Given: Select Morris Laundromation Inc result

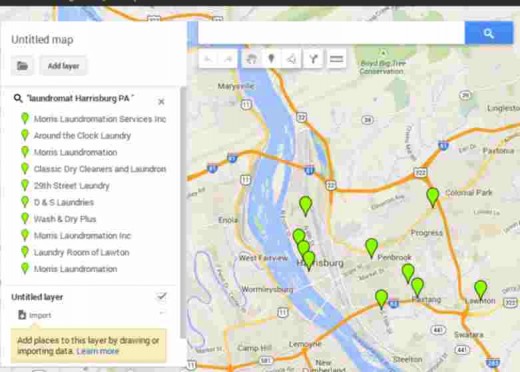Looking at the screenshot, I should (82, 236).
